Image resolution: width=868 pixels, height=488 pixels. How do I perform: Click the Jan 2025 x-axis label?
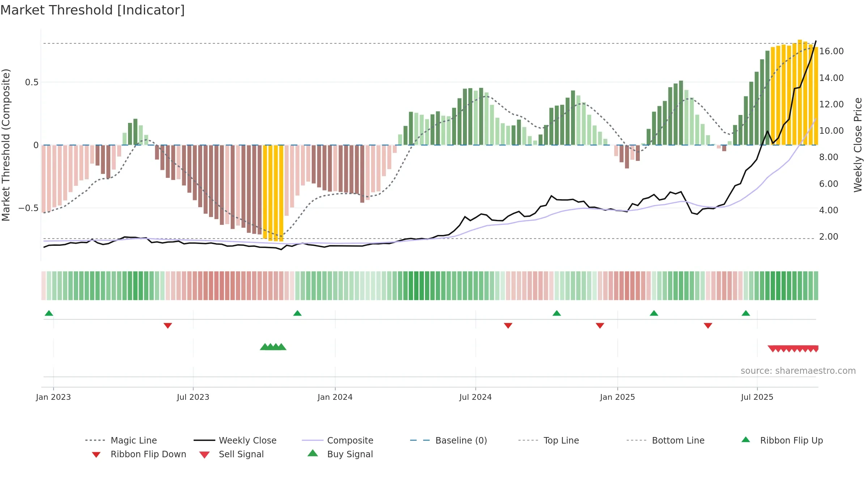(618, 397)
